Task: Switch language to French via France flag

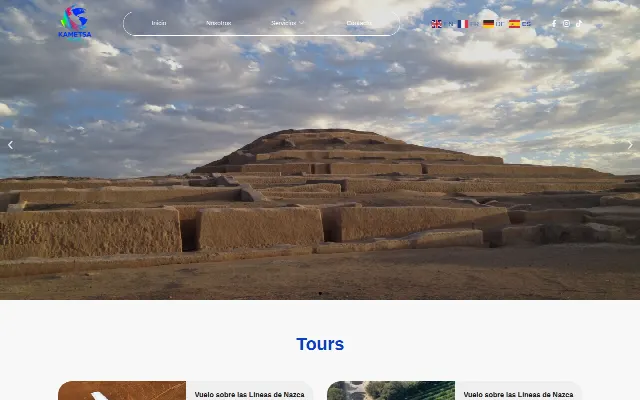Action: [x=462, y=24]
